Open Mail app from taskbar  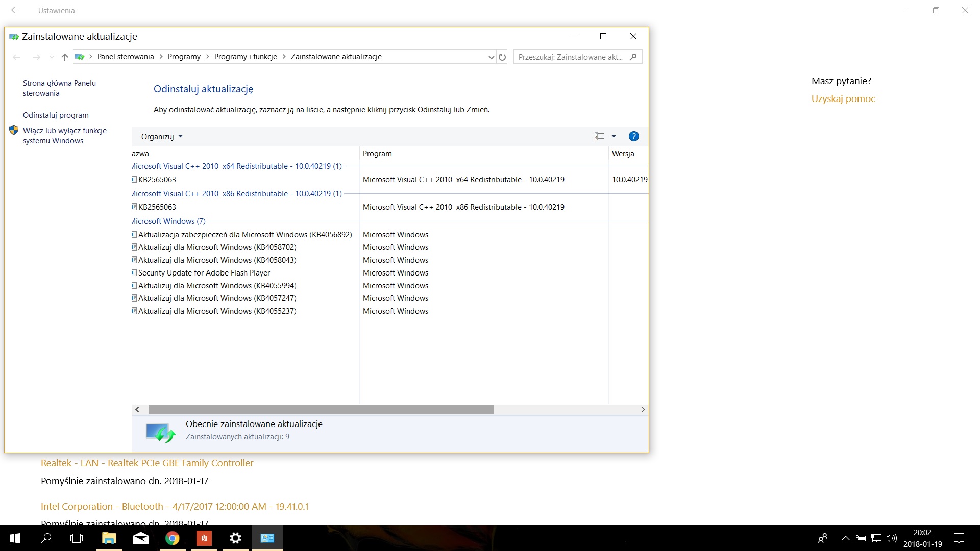pyautogui.click(x=141, y=538)
